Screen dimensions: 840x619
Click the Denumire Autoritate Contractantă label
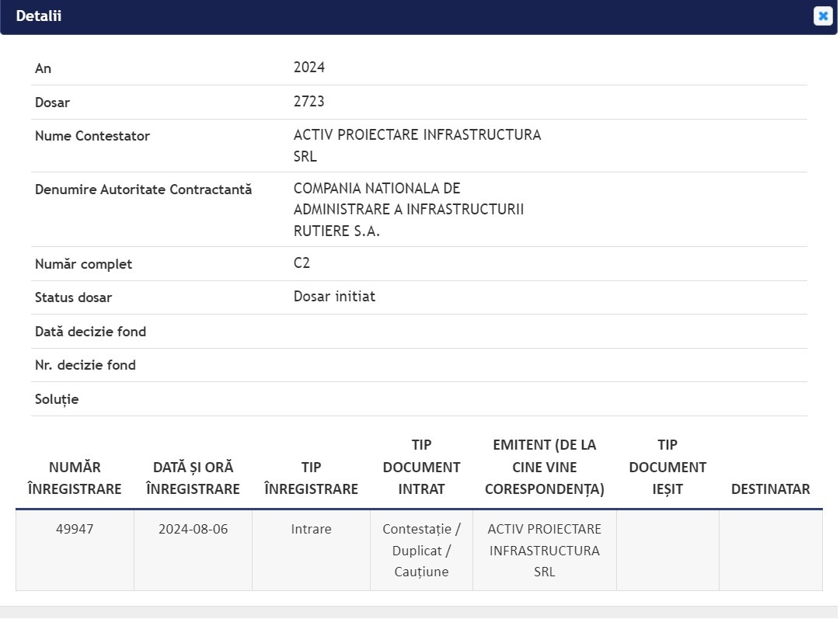pos(143,190)
